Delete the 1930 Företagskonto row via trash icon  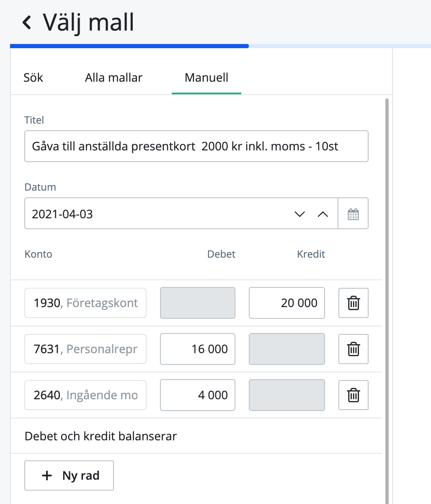coord(353,302)
